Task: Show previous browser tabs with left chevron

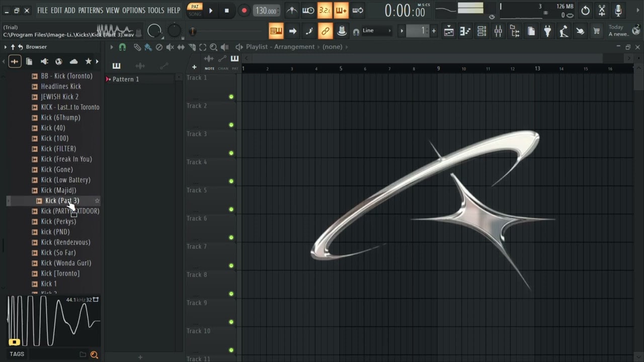Action: pyautogui.click(x=4, y=61)
